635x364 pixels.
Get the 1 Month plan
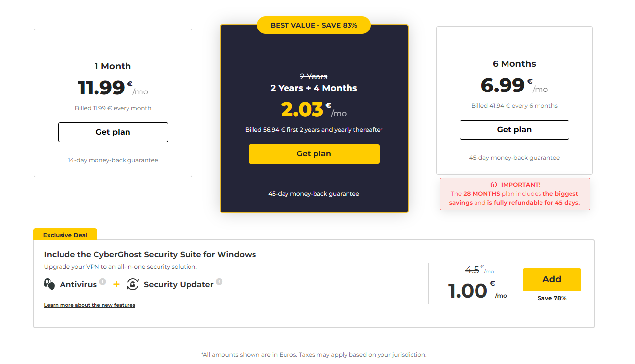(113, 132)
